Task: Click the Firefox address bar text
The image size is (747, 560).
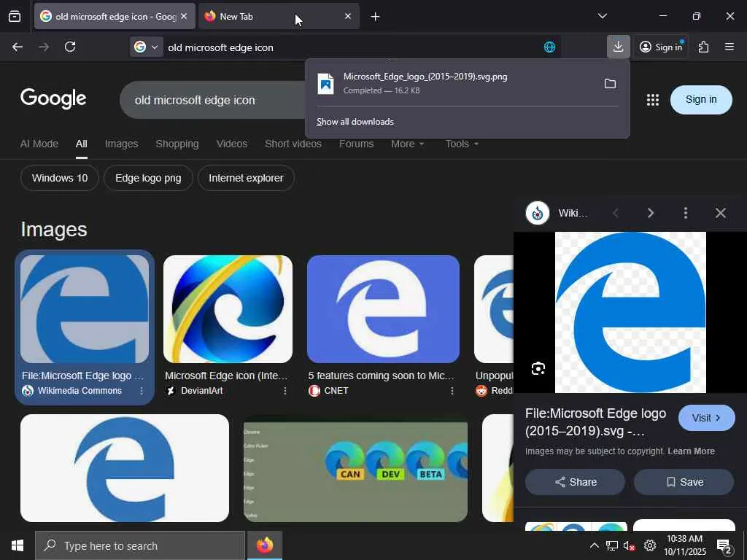Action: (x=220, y=47)
